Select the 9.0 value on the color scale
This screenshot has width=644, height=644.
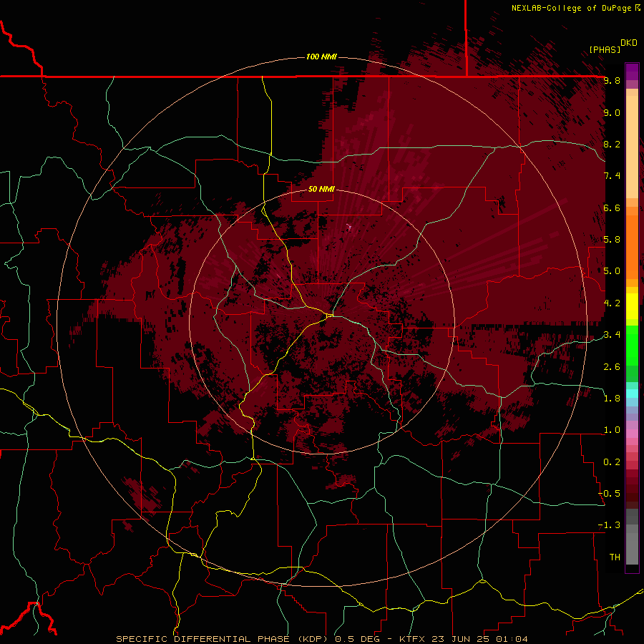coord(612,112)
